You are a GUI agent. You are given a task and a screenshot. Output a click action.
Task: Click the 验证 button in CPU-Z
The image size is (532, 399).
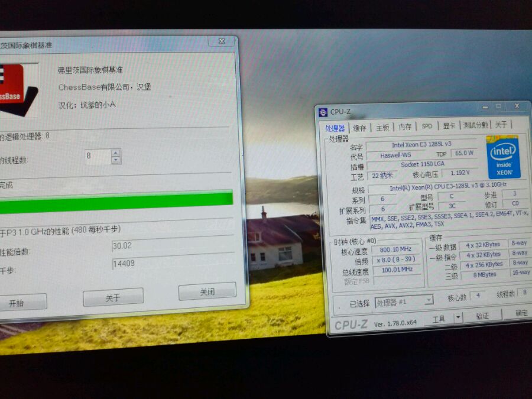click(x=482, y=316)
